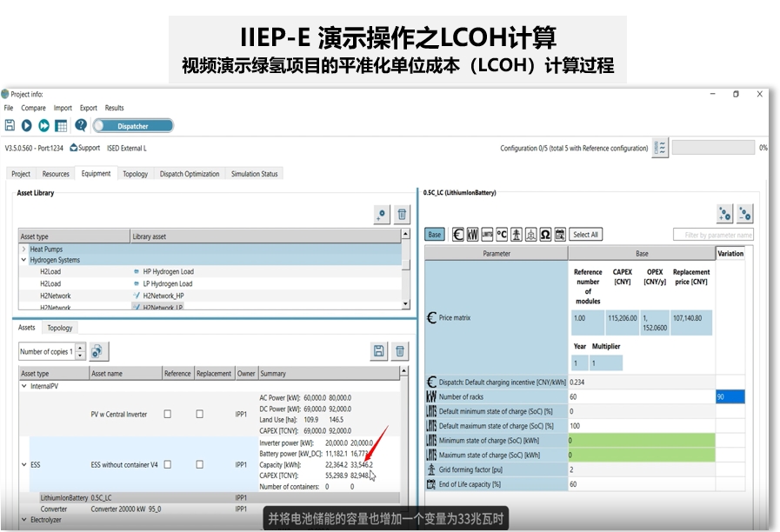Click add variation gears icon with plus
The image size is (780, 532).
click(x=724, y=214)
